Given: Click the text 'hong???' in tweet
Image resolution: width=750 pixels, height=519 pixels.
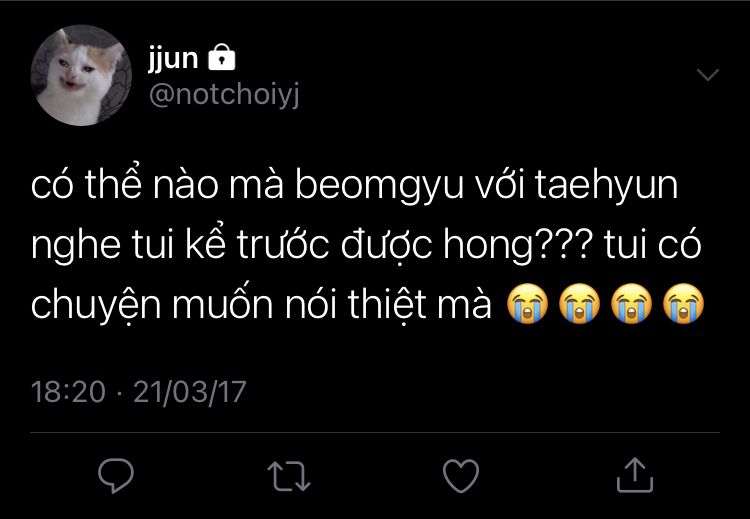Looking at the screenshot, I should [518, 245].
